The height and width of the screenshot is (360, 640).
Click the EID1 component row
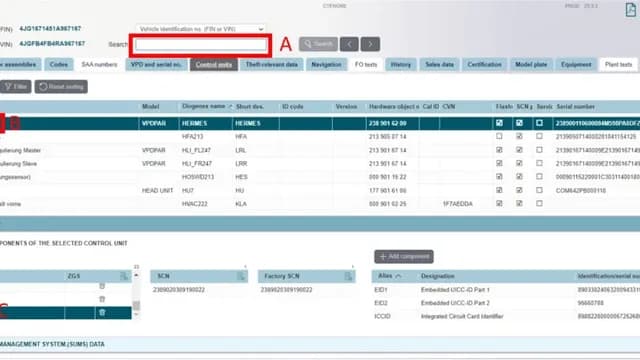(505, 290)
